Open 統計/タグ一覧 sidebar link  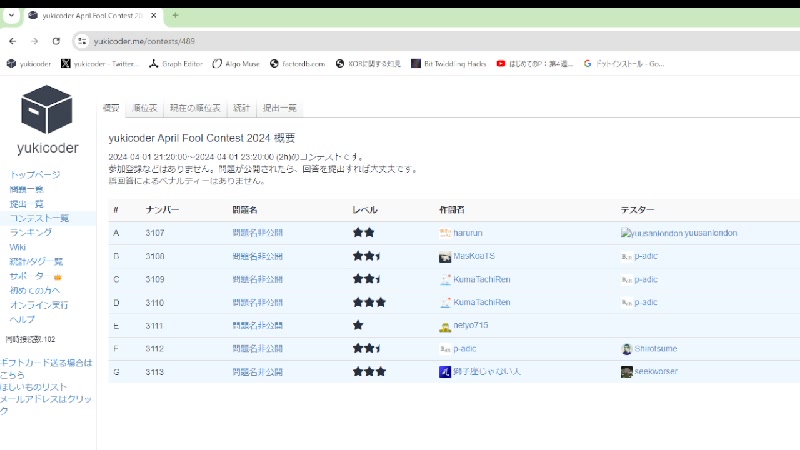point(36,262)
